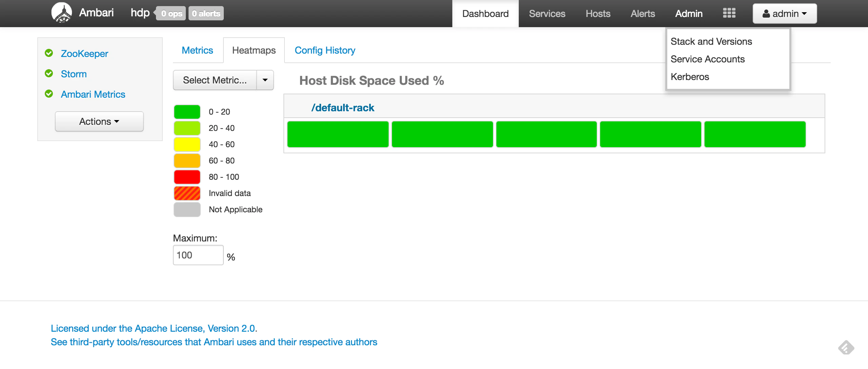This screenshot has height=369, width=868.
Task: Click the Ambari brand name
Action: pyautogui.click(x=96, y=13)
